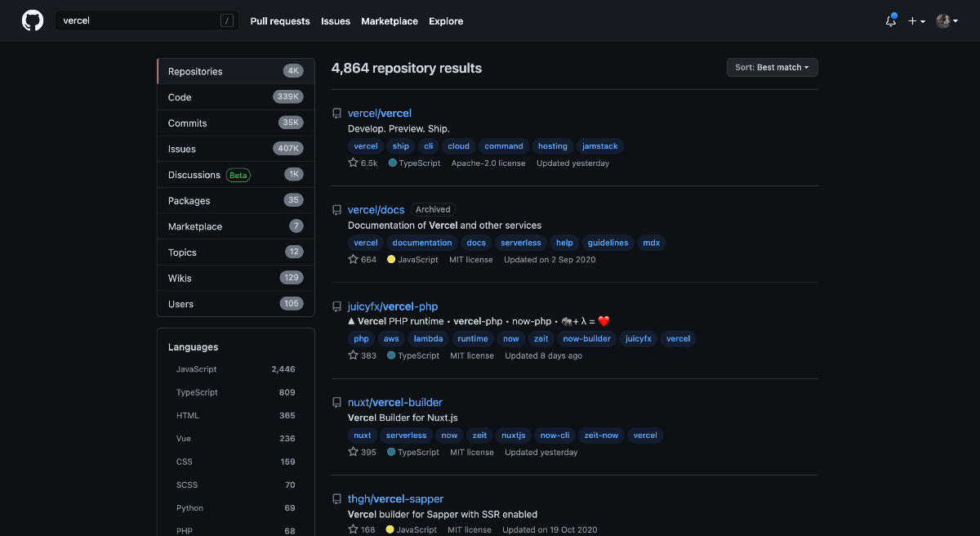Viewport: 980px width, 536px height.
Task: Select the Packages results filter
Action: [235, 201]
